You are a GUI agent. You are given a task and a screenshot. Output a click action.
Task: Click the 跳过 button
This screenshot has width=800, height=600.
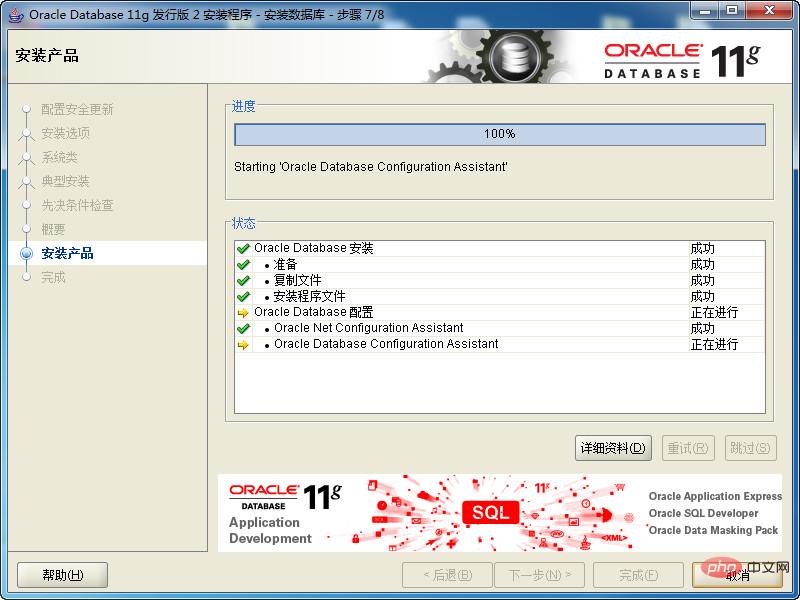pos(750,448)
